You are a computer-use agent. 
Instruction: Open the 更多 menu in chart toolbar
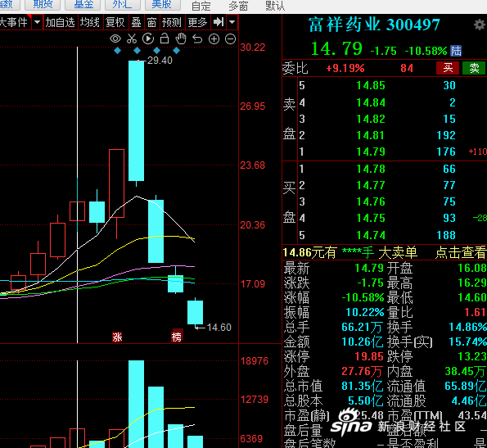pos(197,22)
